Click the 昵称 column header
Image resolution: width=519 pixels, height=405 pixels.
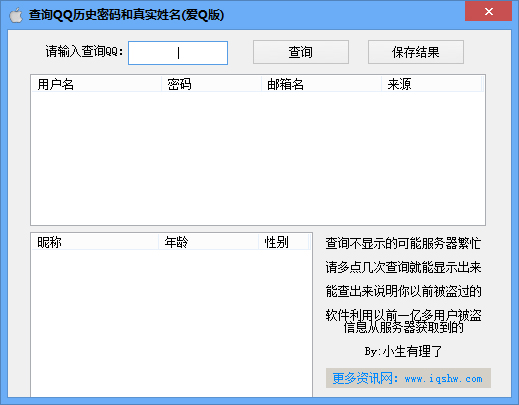click(95, 242)
